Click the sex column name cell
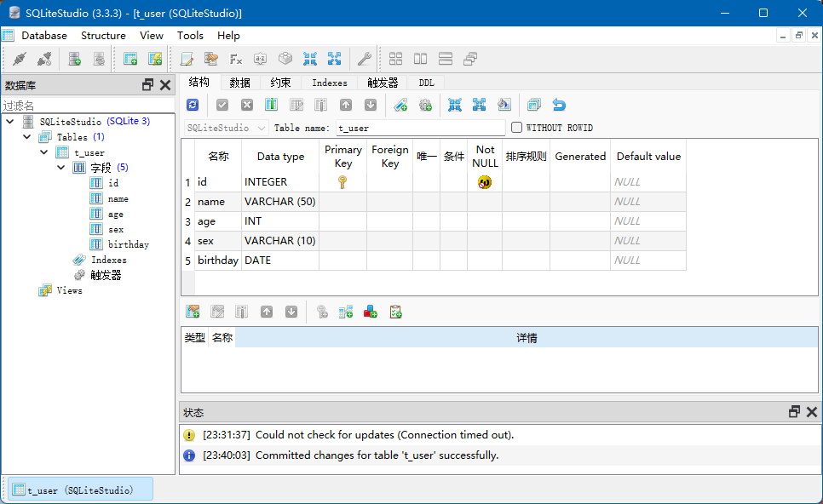This screenshot has height=504, width=823. tap(218, 241)
